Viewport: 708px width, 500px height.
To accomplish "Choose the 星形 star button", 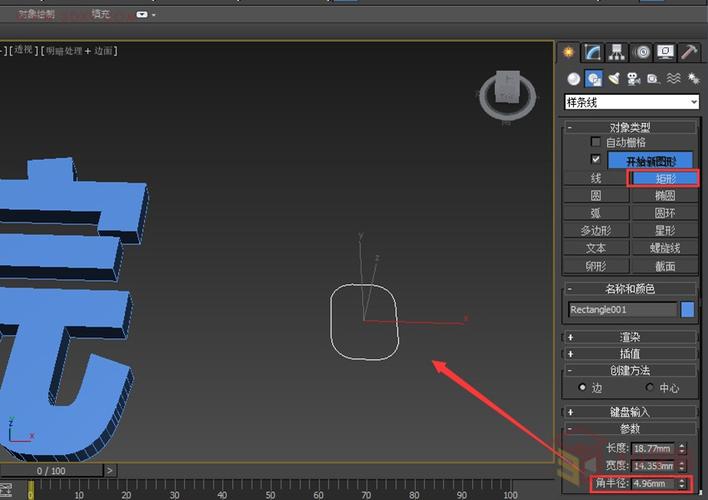I will [665, 231].
